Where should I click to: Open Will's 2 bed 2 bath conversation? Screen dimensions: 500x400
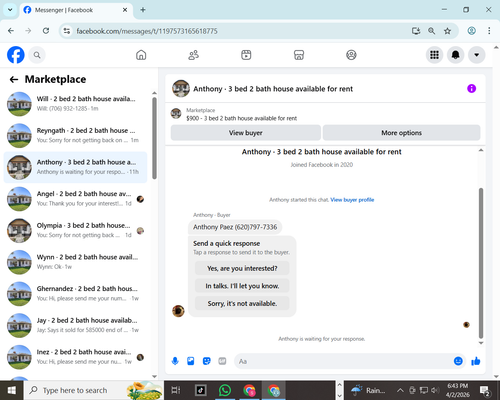tap(75, 104)
